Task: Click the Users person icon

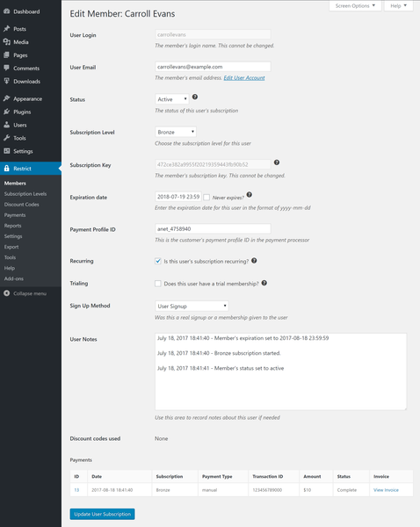Action: pyautogui.click(x=6, y=125)
